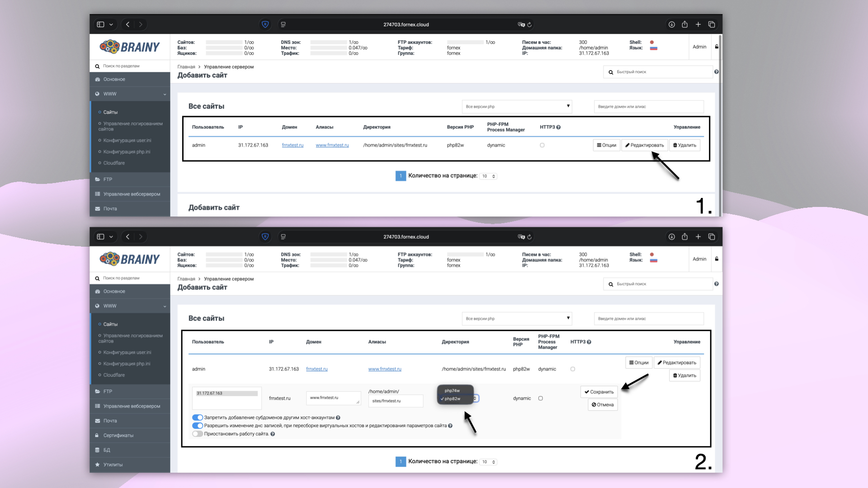This screenshot has height=488, width=868.
Task: Click downloads icon in upper browser toolbar
Action: point(671,24)
